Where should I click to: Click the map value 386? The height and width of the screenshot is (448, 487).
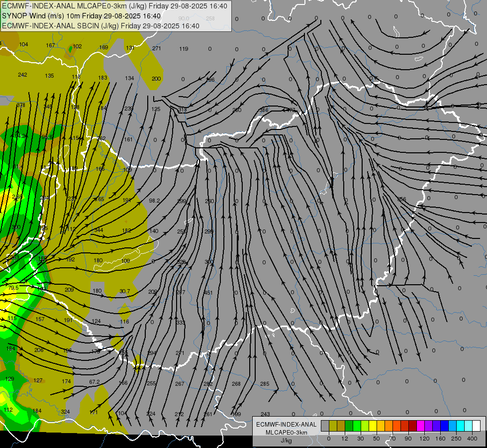click(x=264, y=110)
